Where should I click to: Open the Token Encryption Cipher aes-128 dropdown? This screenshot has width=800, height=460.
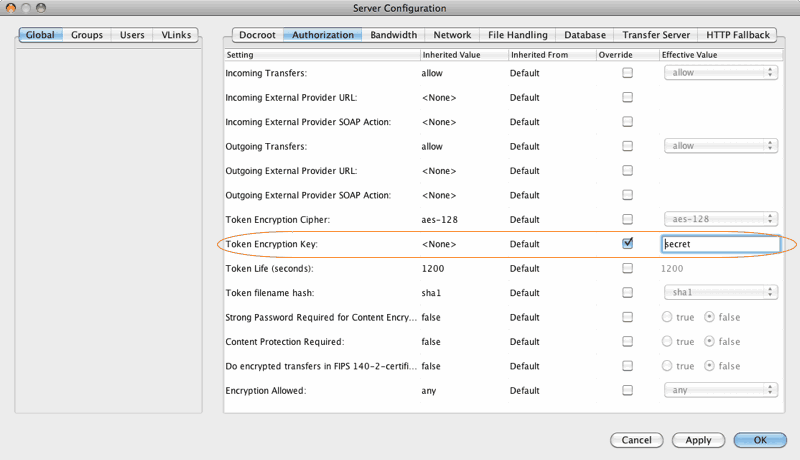721,219
